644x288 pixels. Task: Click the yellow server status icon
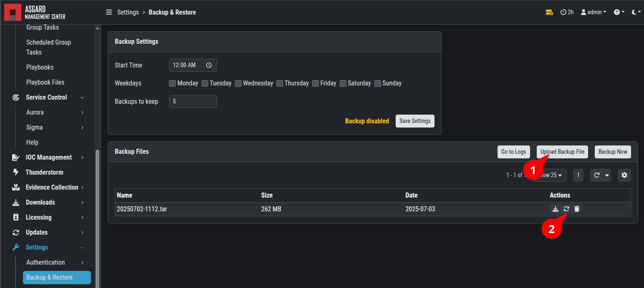[x=549, y=12]
